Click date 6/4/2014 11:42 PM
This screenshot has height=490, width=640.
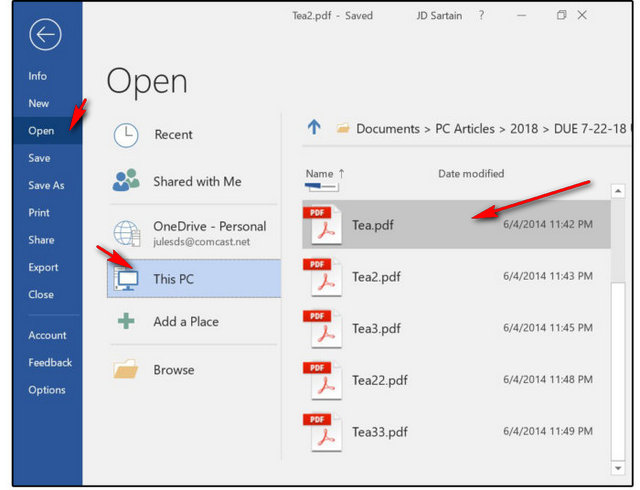pos(548,224)
